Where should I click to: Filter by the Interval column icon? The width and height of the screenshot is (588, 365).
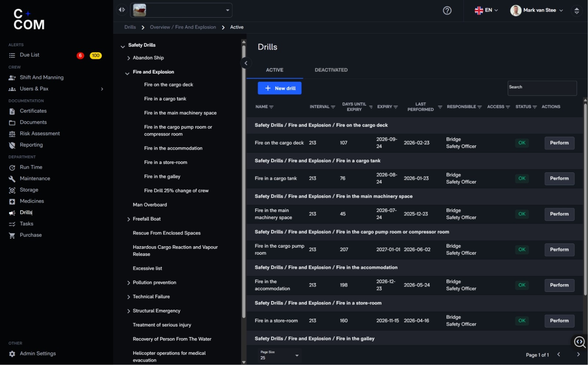pyautogui.click(x=333, y=107)
